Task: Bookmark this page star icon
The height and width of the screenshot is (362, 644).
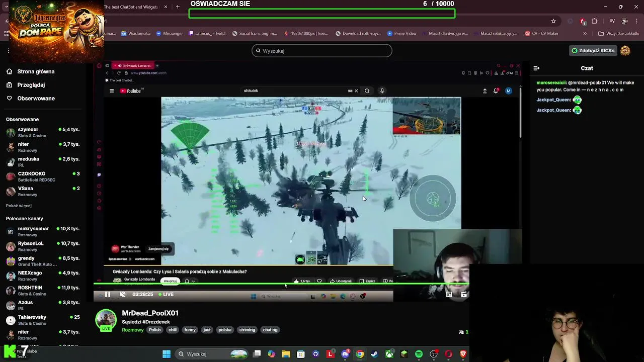Action: tap(553, 21)
